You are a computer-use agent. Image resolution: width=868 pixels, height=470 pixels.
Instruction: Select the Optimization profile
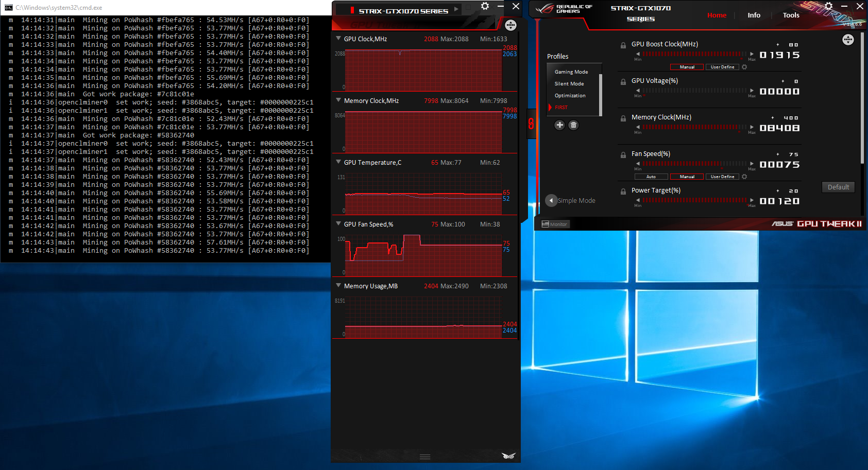[x=570, y=96]
